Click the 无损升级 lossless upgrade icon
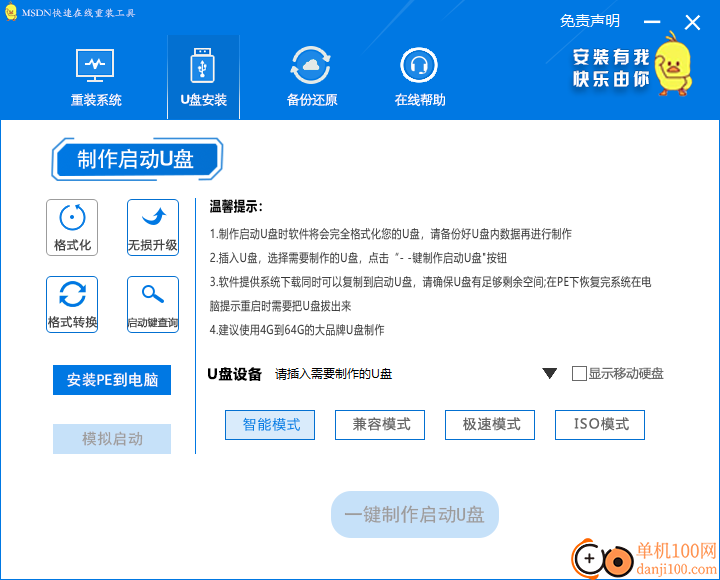 pyautogui.click(x=153, y=227)
